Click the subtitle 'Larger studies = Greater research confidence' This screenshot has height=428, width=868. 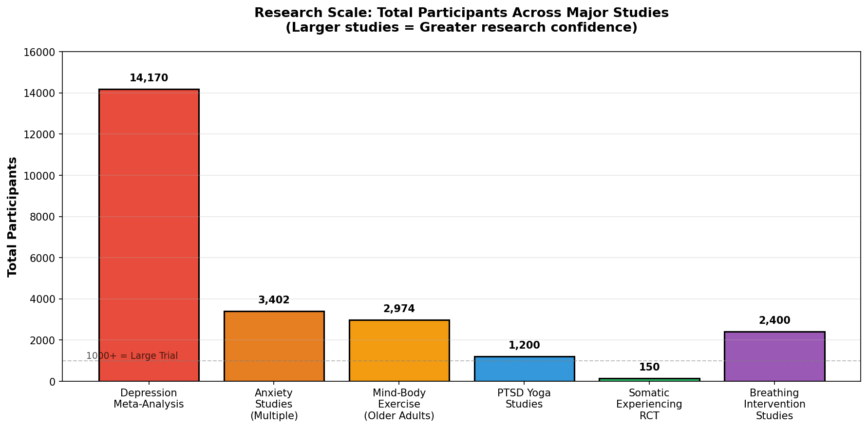tap(461, 28)
